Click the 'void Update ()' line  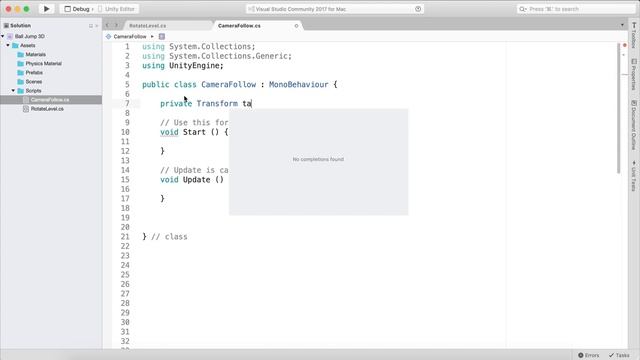192,180
